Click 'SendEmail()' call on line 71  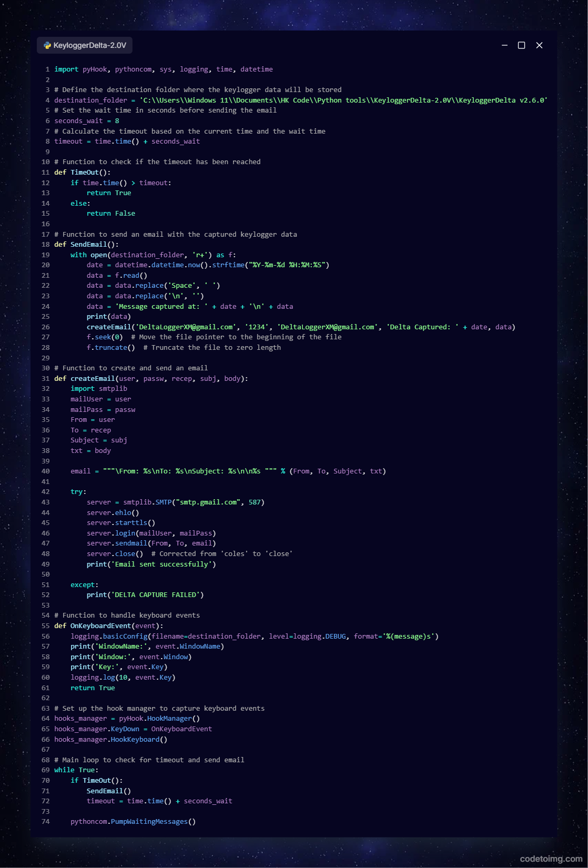[109, 791]
